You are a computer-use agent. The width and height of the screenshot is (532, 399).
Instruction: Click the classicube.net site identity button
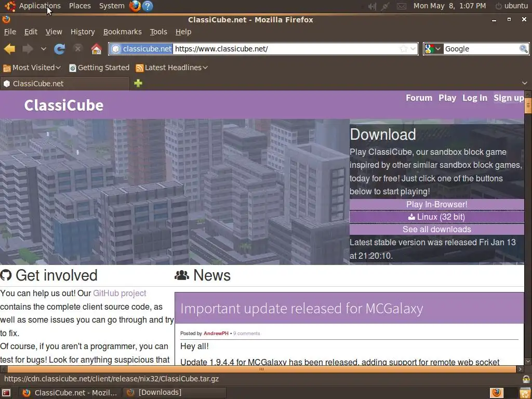click(x=141, y=49)
